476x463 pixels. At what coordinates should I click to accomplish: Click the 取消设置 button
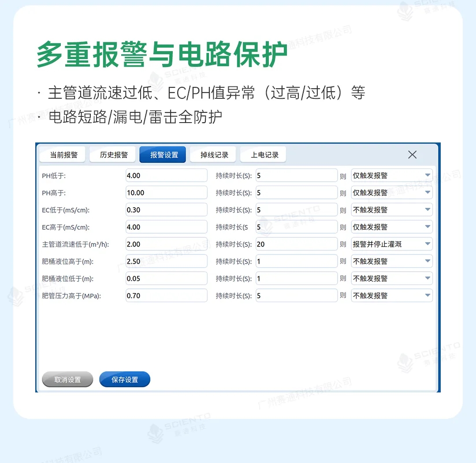pos(67,380)
